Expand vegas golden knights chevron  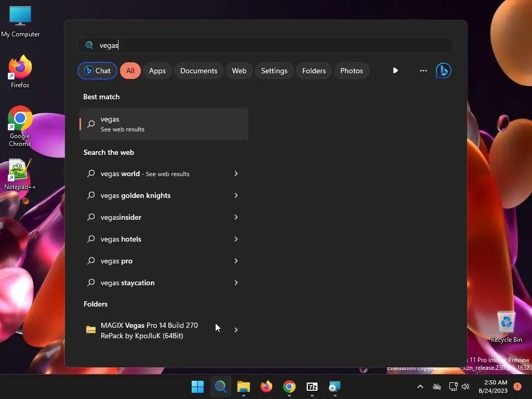[236, 195]
